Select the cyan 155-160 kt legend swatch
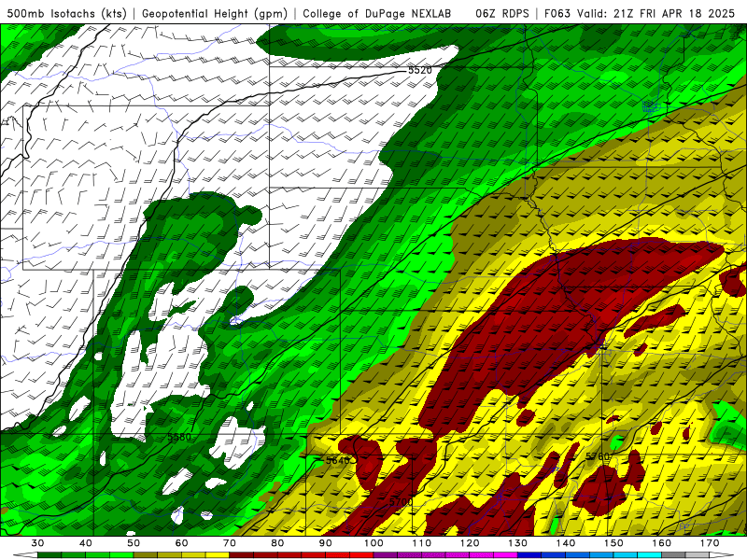Image resolution: width=747 pixels, height=560 pixels. [649, 555]
